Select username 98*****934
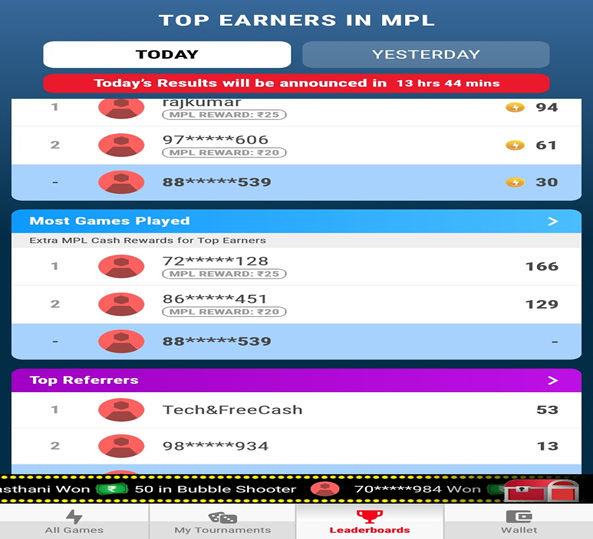The width and height of the screenshot is (593, 539). click(216, 446)
